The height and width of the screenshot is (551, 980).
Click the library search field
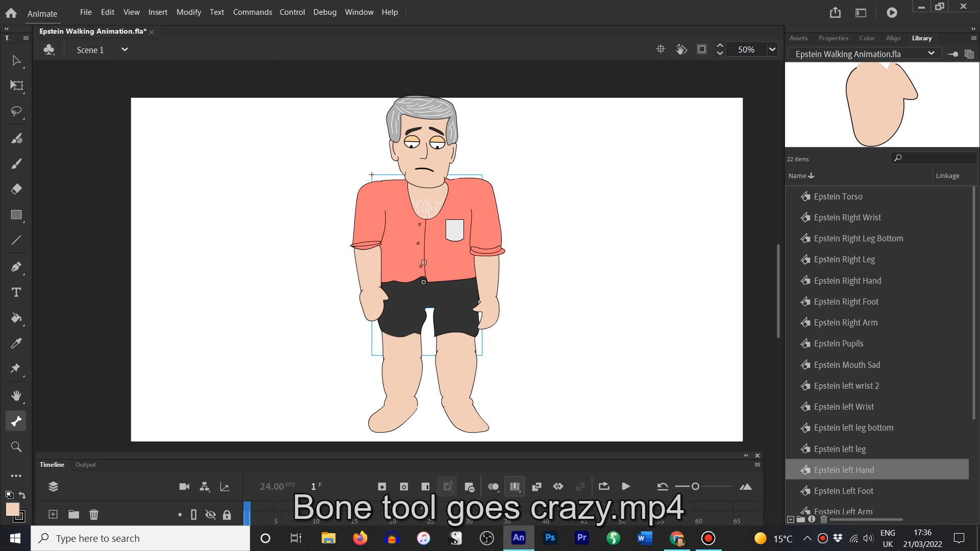(x=934, y=158)
